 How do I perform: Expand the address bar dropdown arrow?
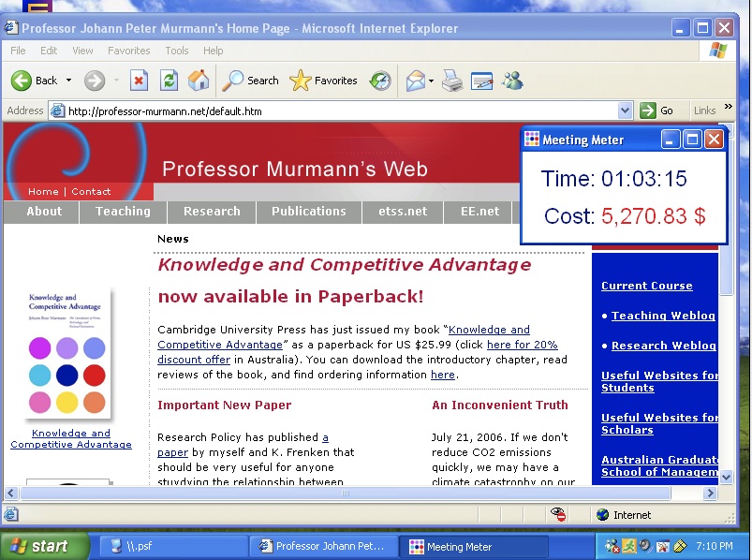(x=625, y=111)
